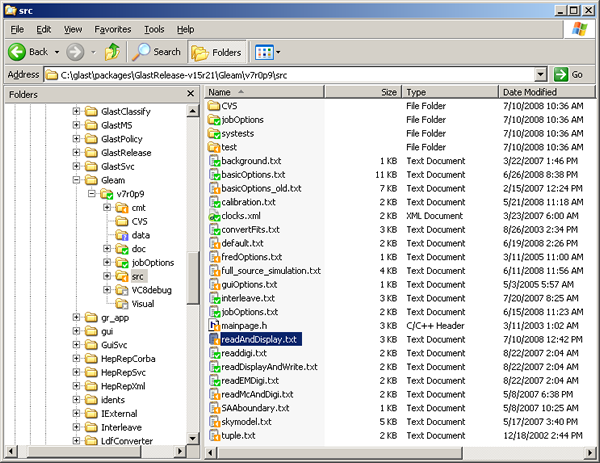Click the background.txt file icon
Image resolution: width=600 pixels, height=463 pixels.
[214, 161]
